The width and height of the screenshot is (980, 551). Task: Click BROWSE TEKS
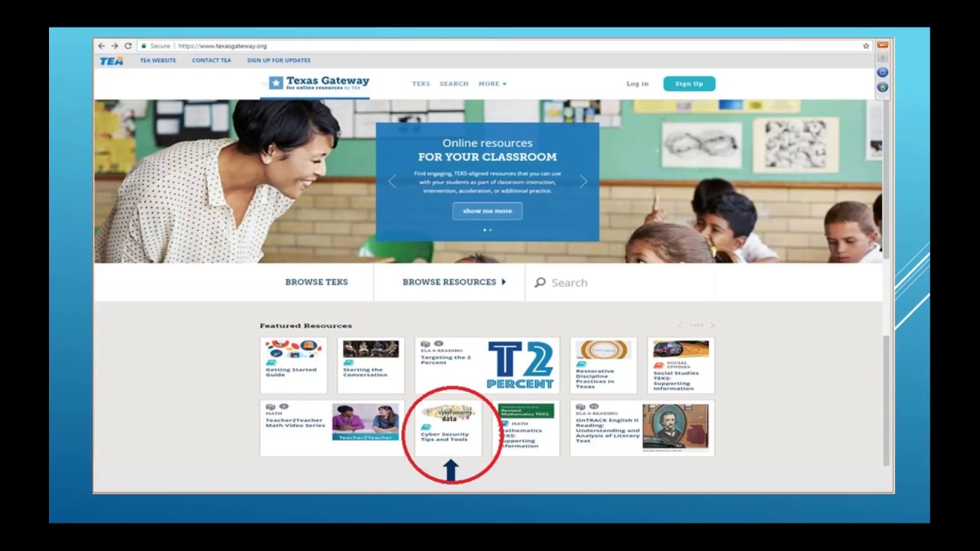316,282
